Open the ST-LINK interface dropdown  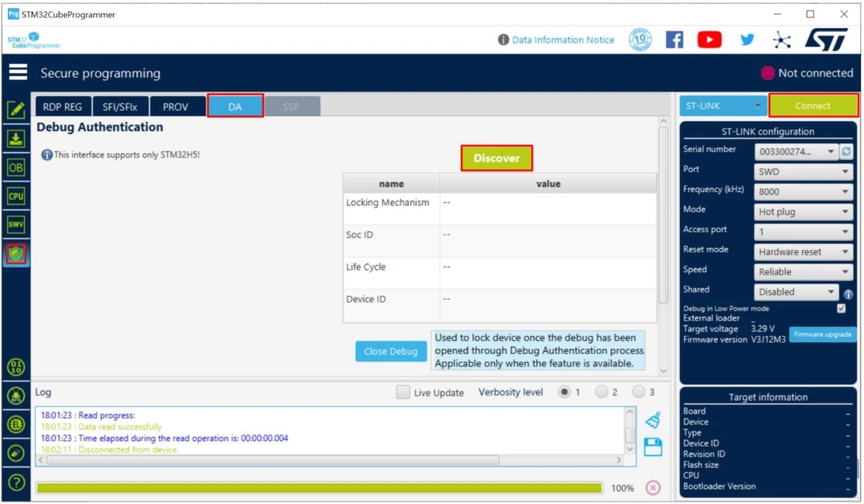723,106
